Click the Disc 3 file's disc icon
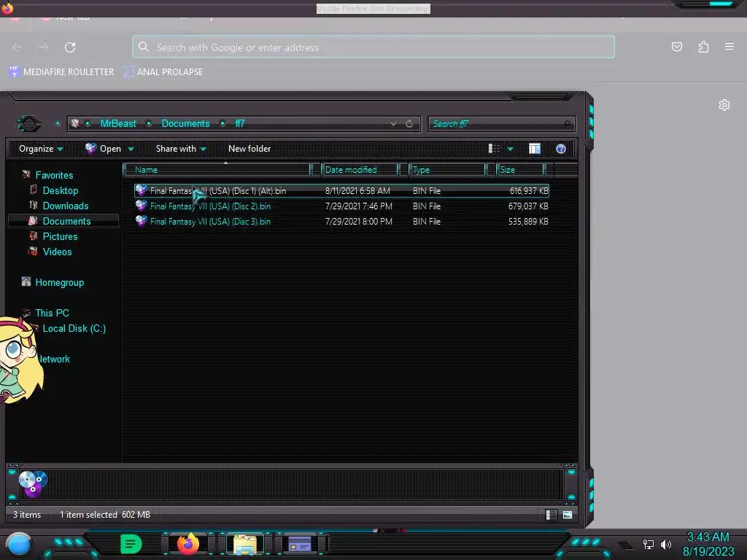Screen dimensions: 747x560 click(141, 221)
